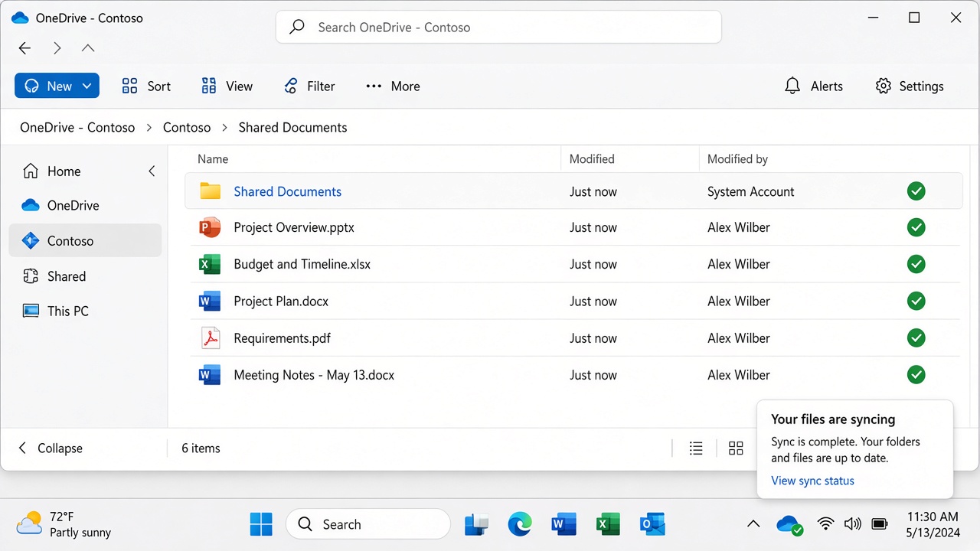Open the View options
The width and height of the screenshot is (980, 551).
click(x=227, y=86)
